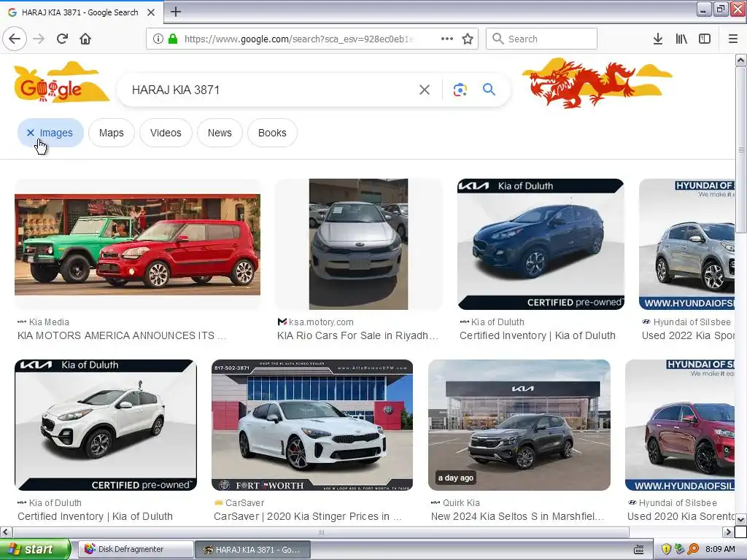747x560 pixels.
Task: Open blue Kia of Duluth Sportage image
Action: coord(541,244)
